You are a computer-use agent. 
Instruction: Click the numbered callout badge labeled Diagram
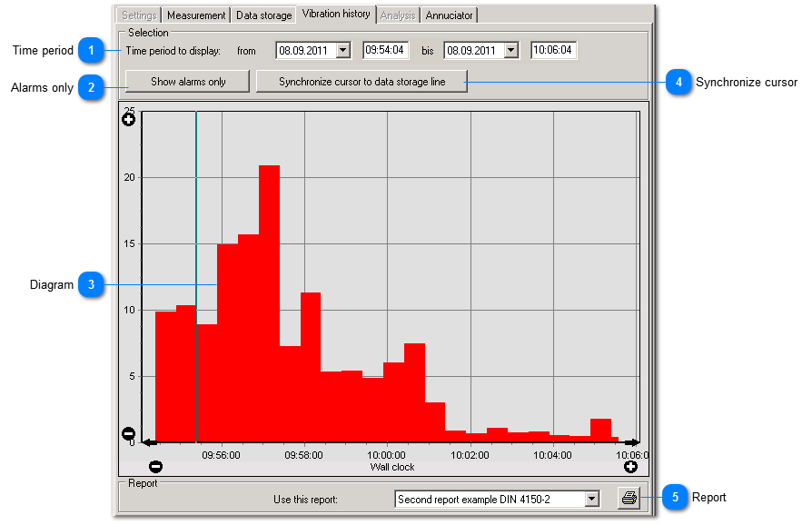tap(90, 285)
